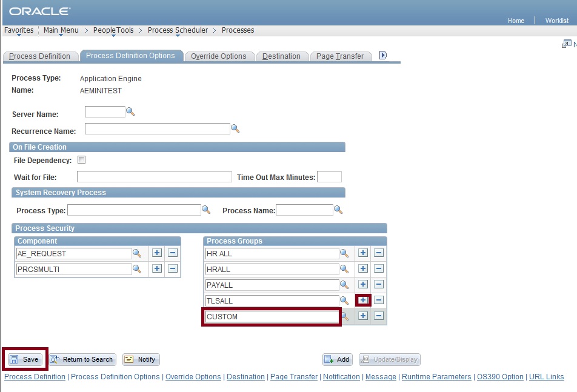Open Override Options footer link

coord(193,377)
